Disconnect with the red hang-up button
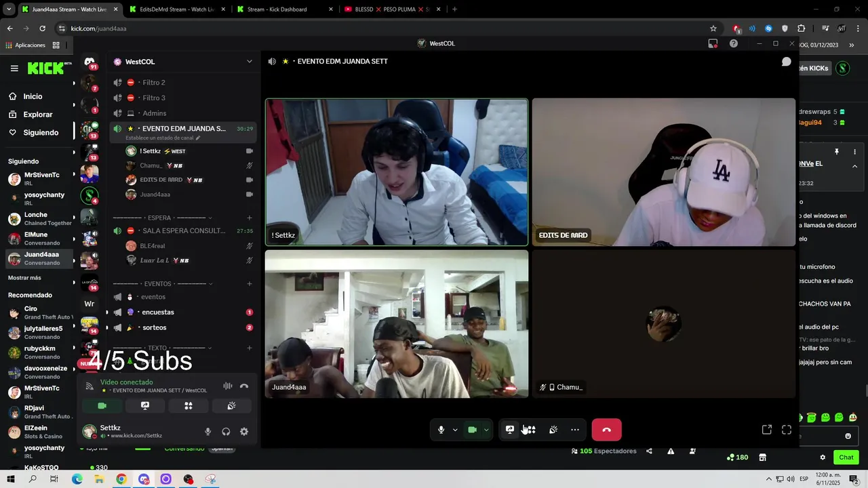This screenshot has width=868, height=488. tap(606, 430)
